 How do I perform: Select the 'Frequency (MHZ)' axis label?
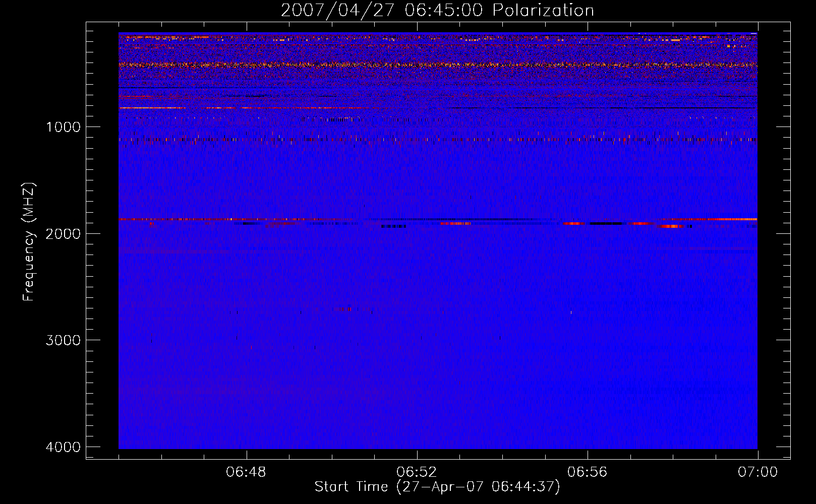[29, 242]
